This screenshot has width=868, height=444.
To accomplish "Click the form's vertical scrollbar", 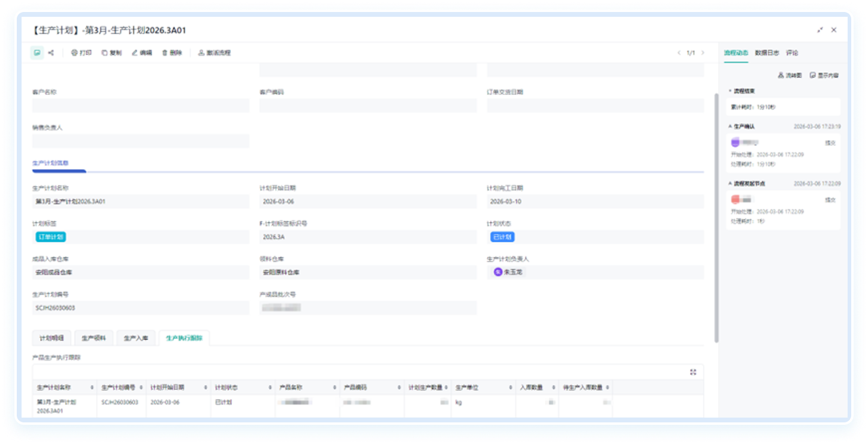I will point(716,216).
